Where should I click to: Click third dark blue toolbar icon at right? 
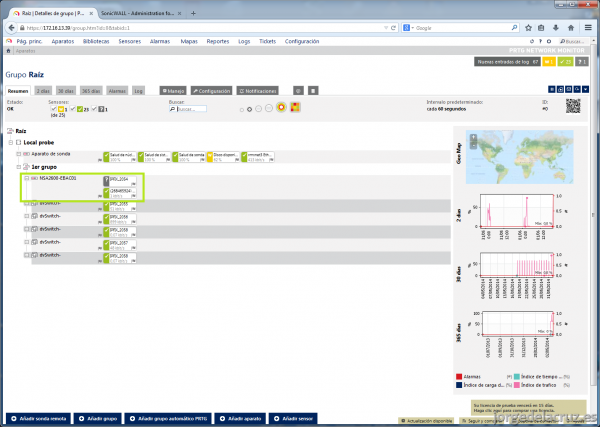569,89
